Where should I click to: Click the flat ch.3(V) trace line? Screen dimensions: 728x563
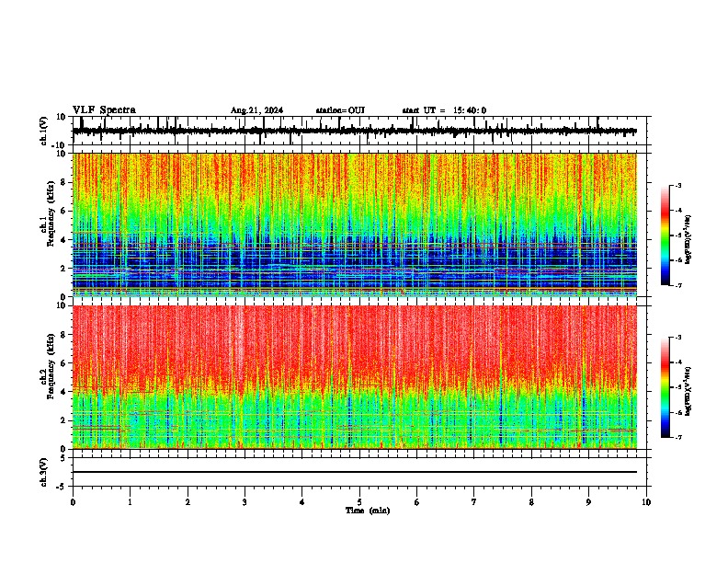tap(355, 472)
